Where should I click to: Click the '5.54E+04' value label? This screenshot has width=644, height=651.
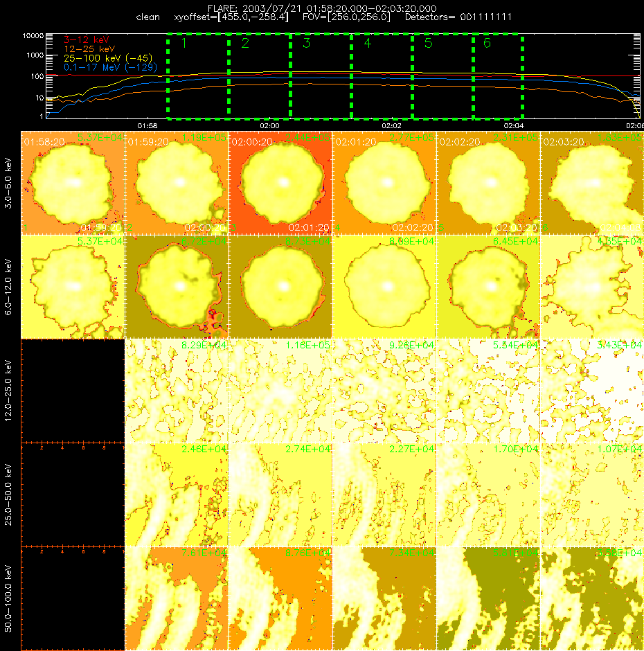pyautogui.click(x=515, y=345)
